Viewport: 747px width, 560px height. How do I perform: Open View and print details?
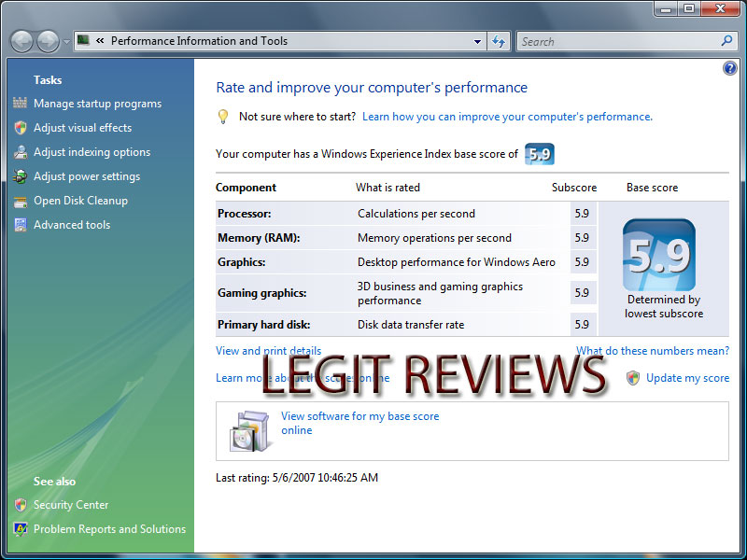[268, 351]
